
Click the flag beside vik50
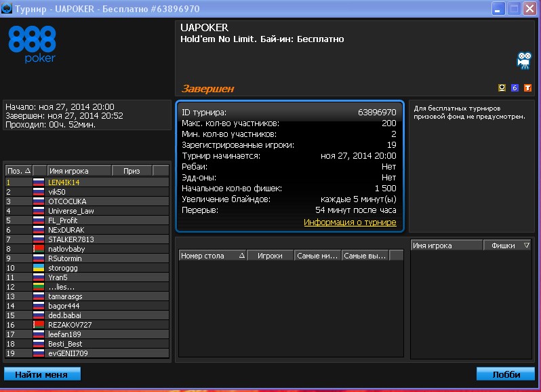39,191
